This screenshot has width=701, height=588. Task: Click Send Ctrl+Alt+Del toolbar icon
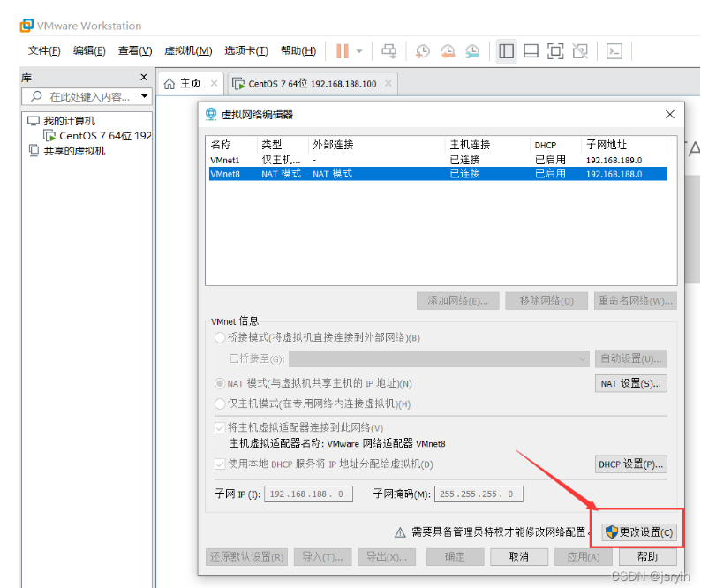(x=388, y=51)
